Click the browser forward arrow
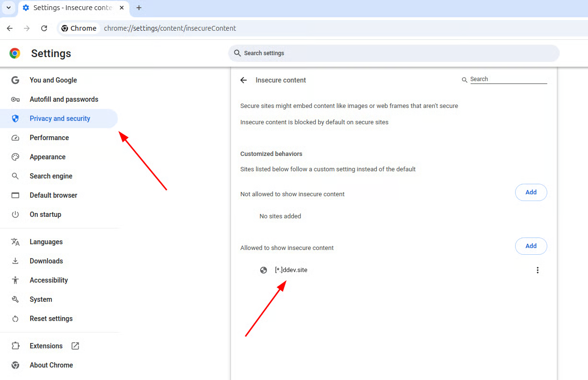 tap(27, 28)
